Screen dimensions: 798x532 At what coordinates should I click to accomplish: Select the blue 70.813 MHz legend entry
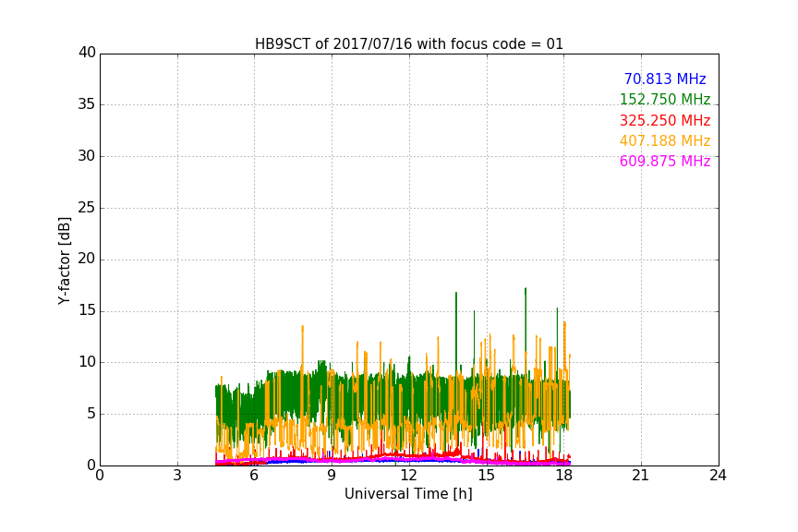pos(665,79)
